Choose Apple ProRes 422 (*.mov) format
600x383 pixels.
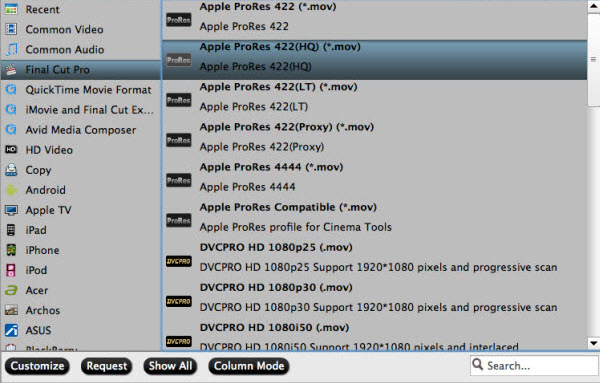(375, 19)
